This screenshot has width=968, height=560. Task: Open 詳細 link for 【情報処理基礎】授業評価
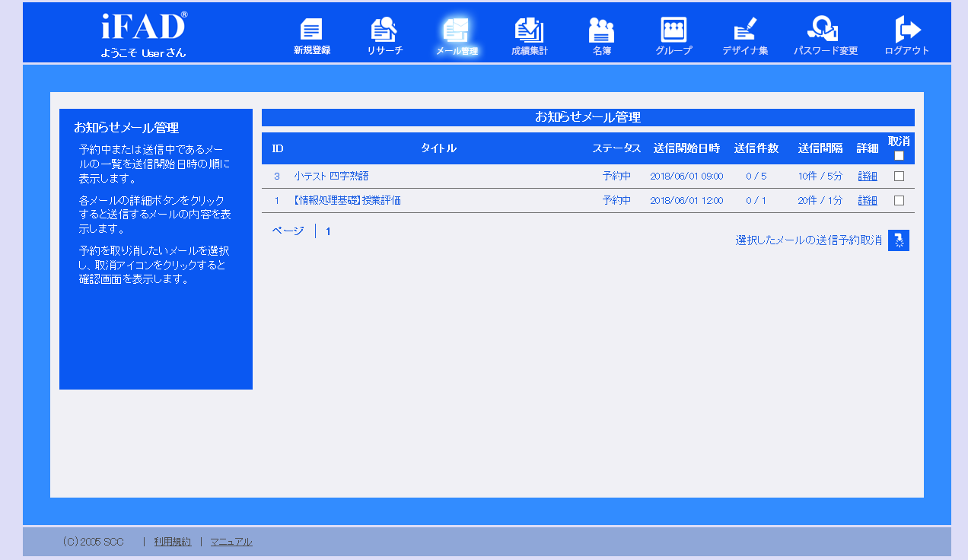[x=868, y=200]
